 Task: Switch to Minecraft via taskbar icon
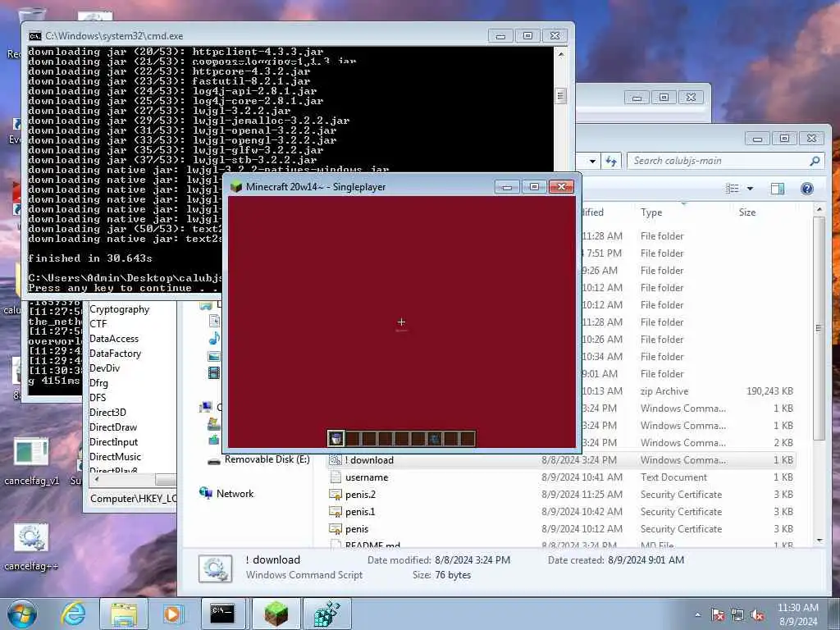pos(276,614)
